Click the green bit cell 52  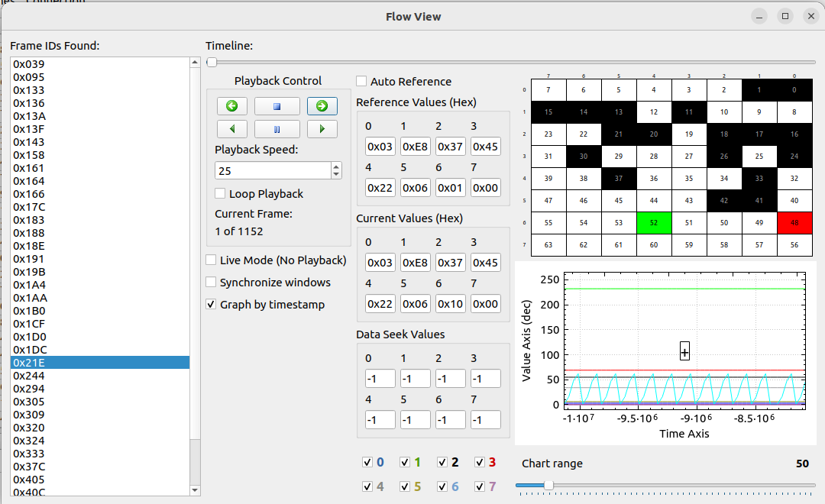click(653, 223)
